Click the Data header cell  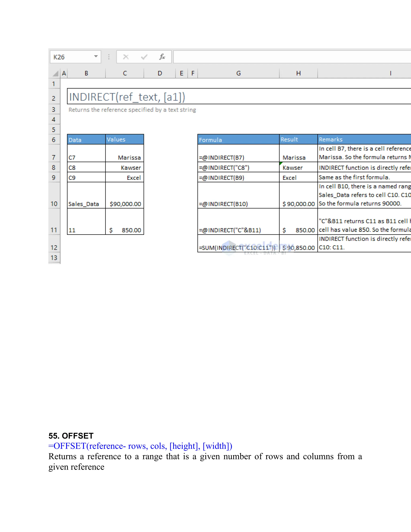(x=86, y=139)
